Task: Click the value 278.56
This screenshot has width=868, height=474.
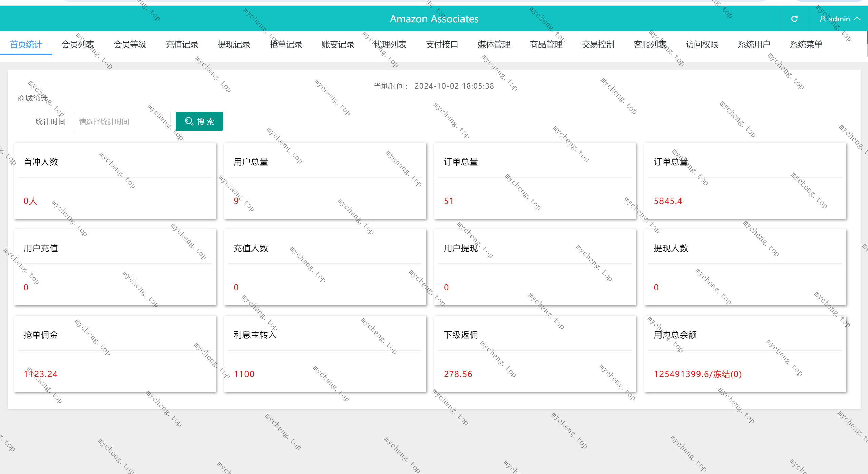Action: 458,374
